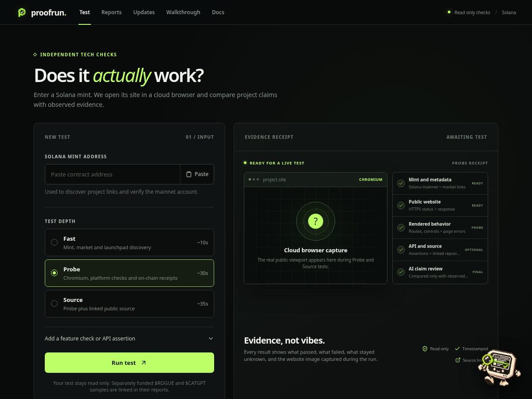Click the Read only shield icon
Screen dimensions: 532x399
[x=425, y=349]
